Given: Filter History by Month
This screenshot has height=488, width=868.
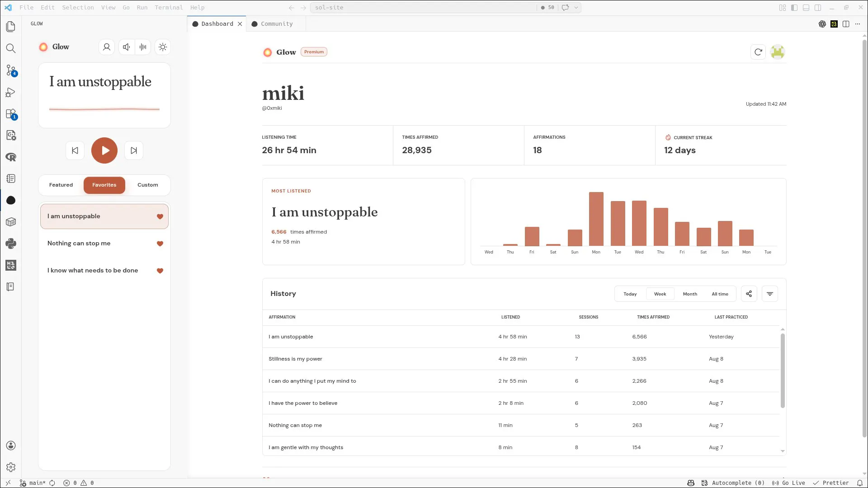Looking at the screenshot, I should click(x=690, y=294).
